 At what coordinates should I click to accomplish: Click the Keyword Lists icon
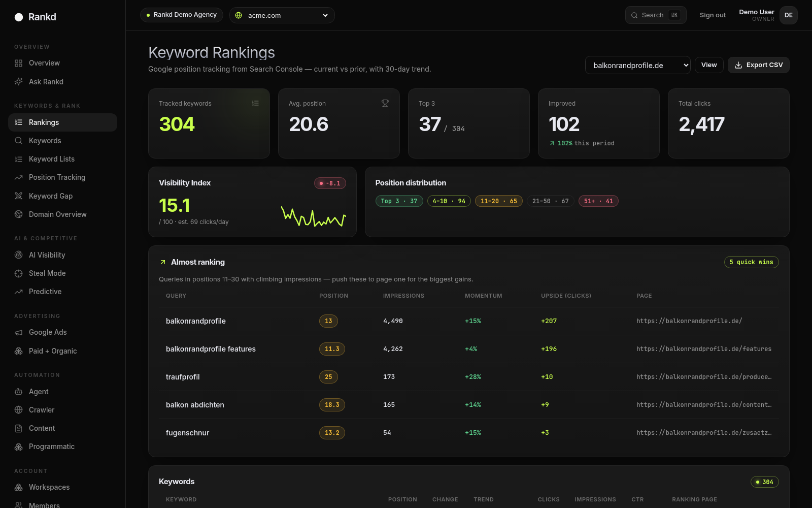[x=19, y=159]
